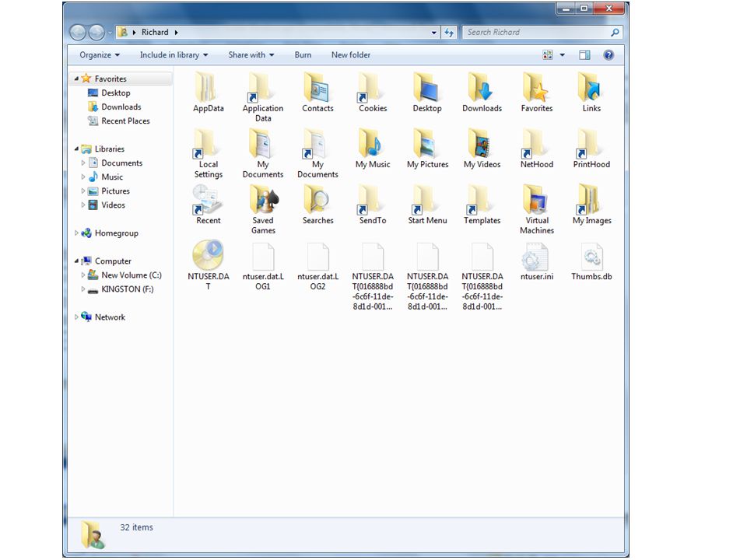747x560 pixels.
Task: Open the Contacts folder
Action: coord(317,88)
